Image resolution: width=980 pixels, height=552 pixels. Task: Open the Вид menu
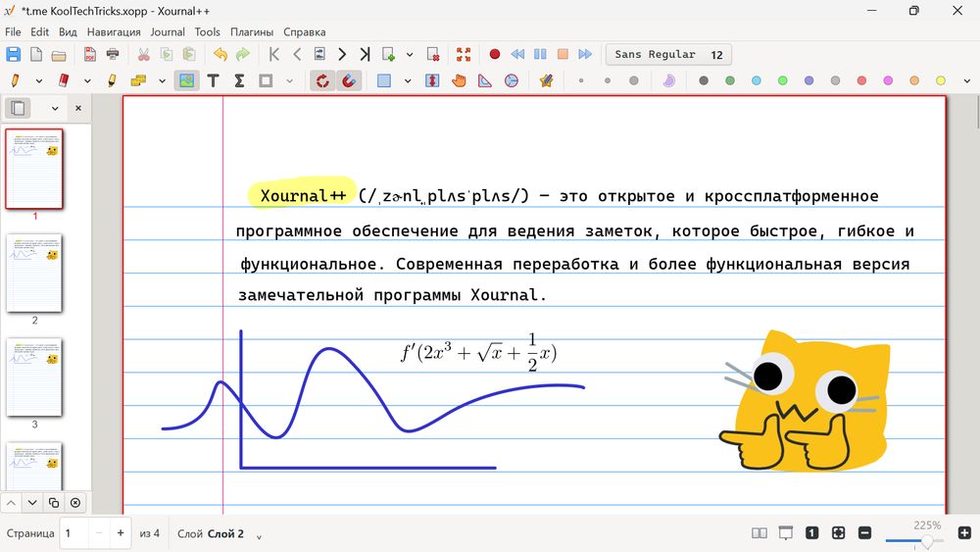pos(68,32)
